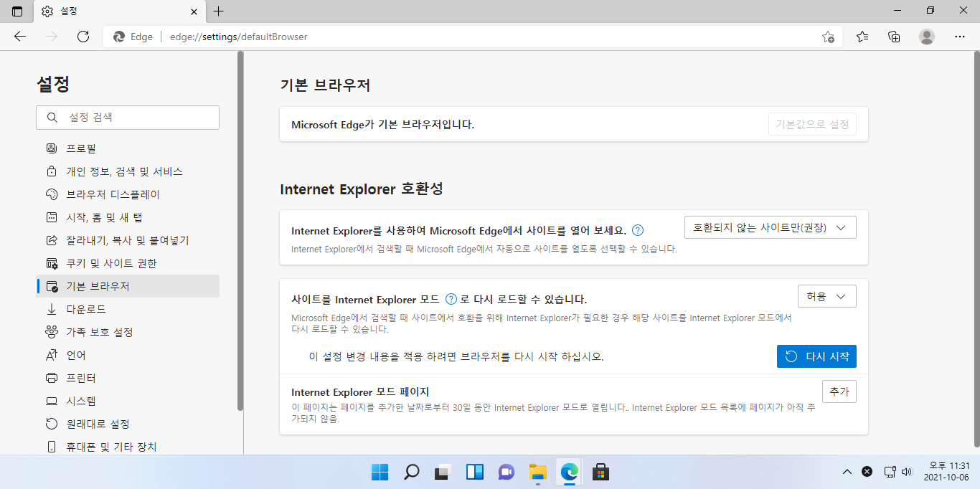Image resolution: width=980 pixels, height=489 pixels.
Task: Open taskbar Search magnifier
Action: coord(411,472)
